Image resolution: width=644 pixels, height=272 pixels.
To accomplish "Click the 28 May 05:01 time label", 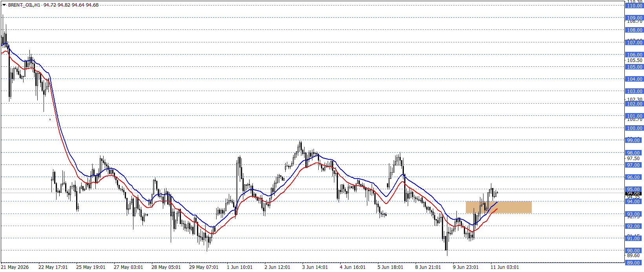I will point(166,267).
